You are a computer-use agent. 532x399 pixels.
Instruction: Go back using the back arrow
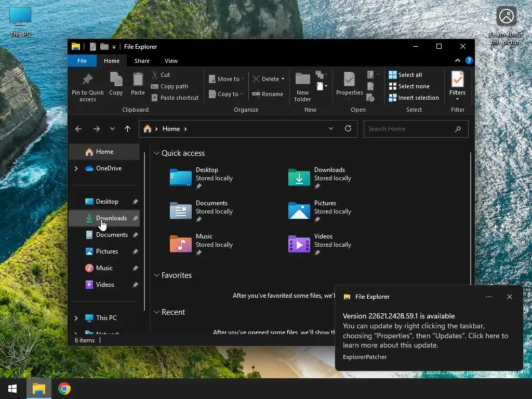[78, 129]
